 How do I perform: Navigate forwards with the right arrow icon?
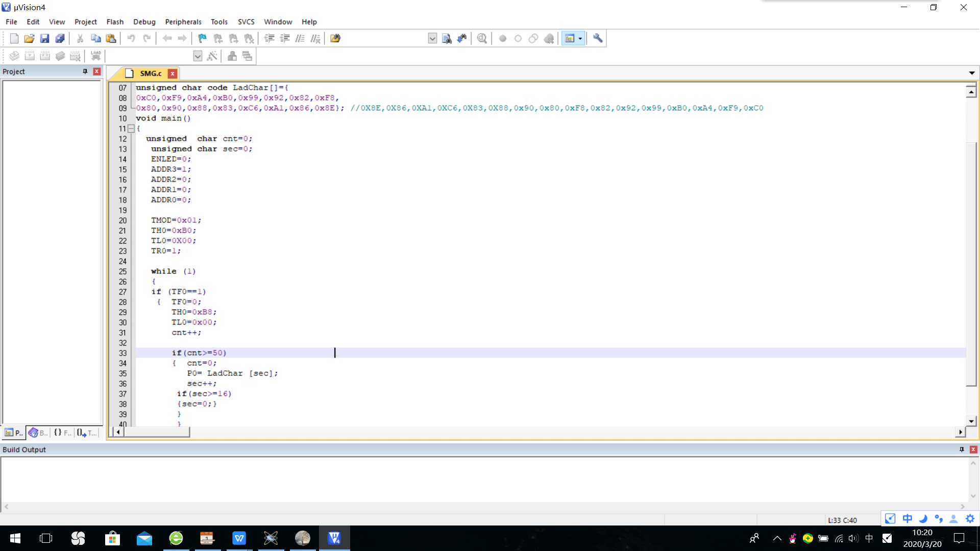182,38
